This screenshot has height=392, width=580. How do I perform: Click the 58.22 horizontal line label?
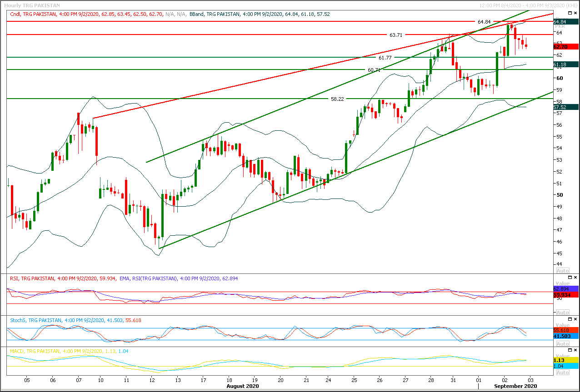click(337, 99)
